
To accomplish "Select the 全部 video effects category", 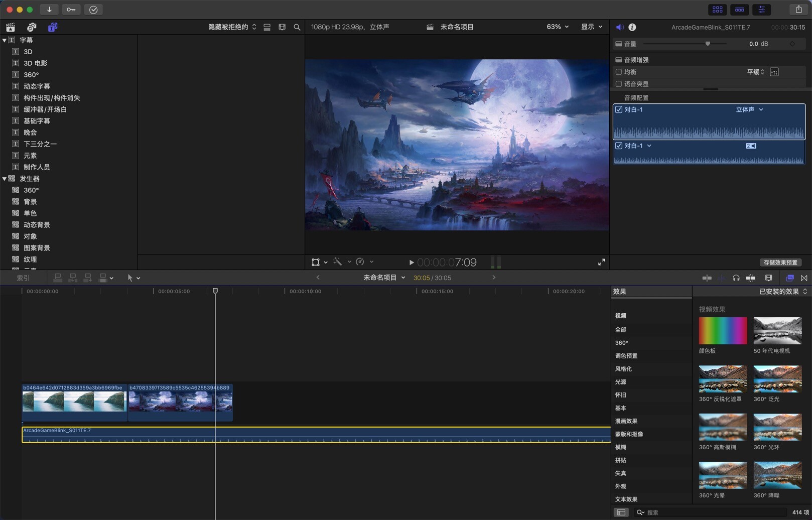I will click(x=621, y=330).
